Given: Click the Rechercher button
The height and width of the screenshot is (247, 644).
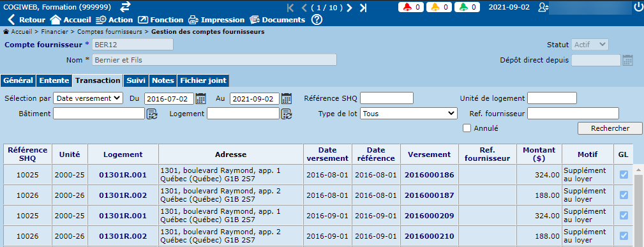Looking at the screenshot, I should point(610,128).
